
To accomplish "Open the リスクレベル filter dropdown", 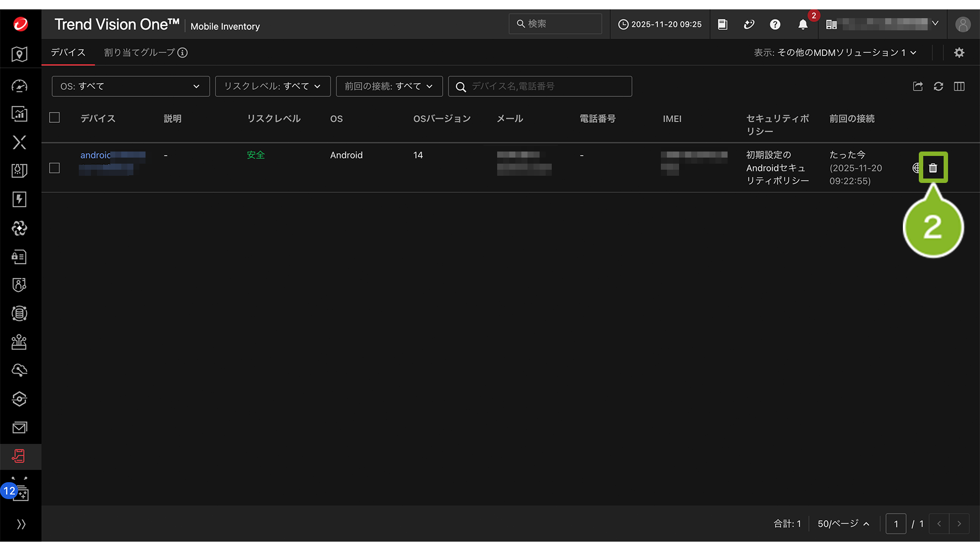I will pos(272,87).
